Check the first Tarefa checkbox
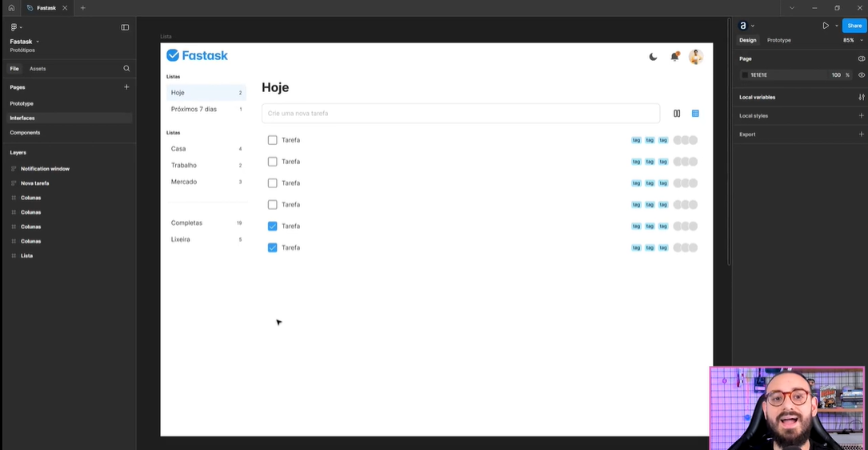The width and height of the screenshot is (868, 450). 272,140
